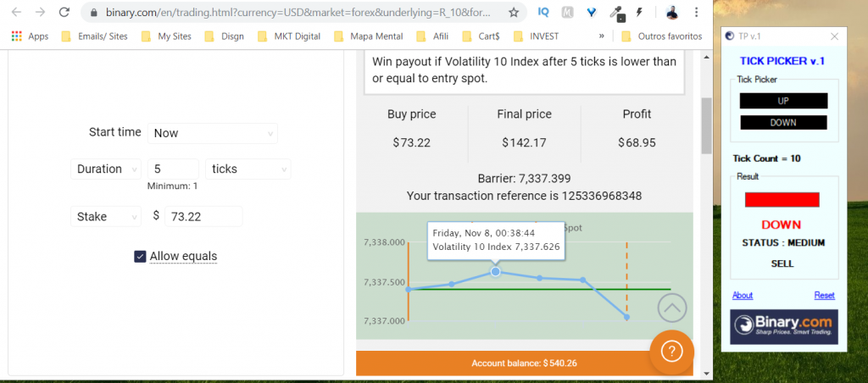This screenshot has width=868, height=383.
Task: Click the SELL text in Result
Action: tap(782, 264)
